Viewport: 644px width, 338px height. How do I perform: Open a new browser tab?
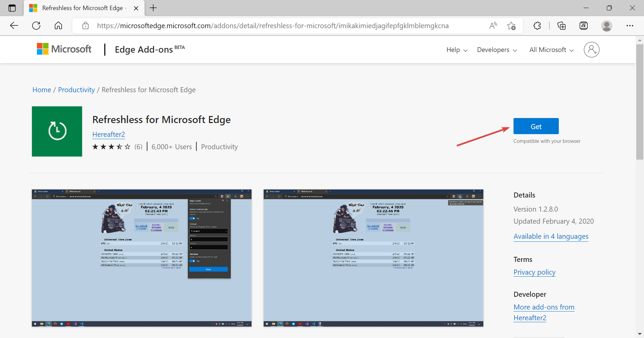pyautogui.click(x=153, y=8)
